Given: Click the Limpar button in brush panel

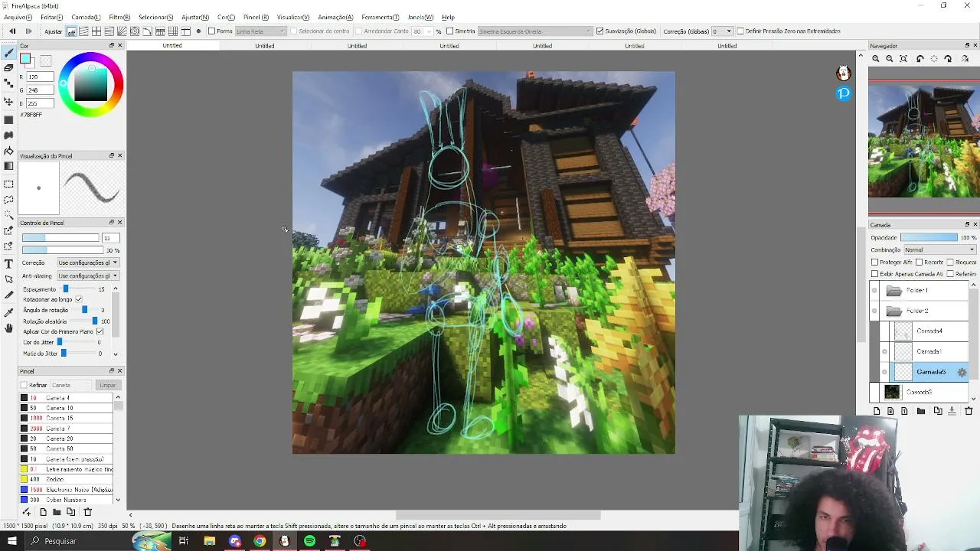Looking at the screenshot, I should 107,385.
